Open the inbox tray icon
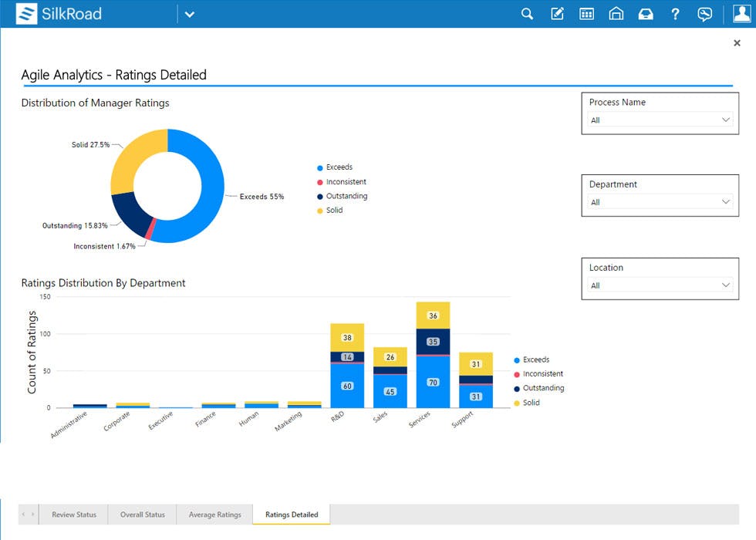756x540 pixels. tap(646, 14)
